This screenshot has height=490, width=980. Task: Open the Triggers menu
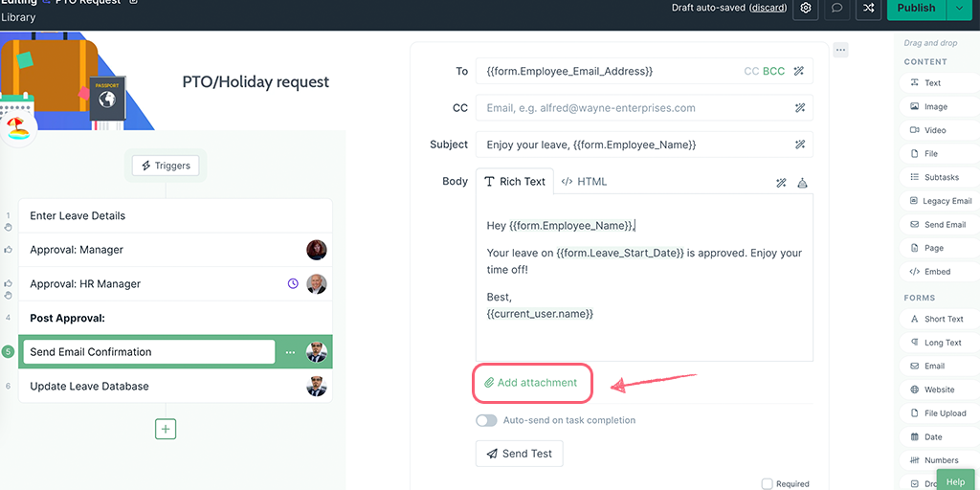coord(166,166)
